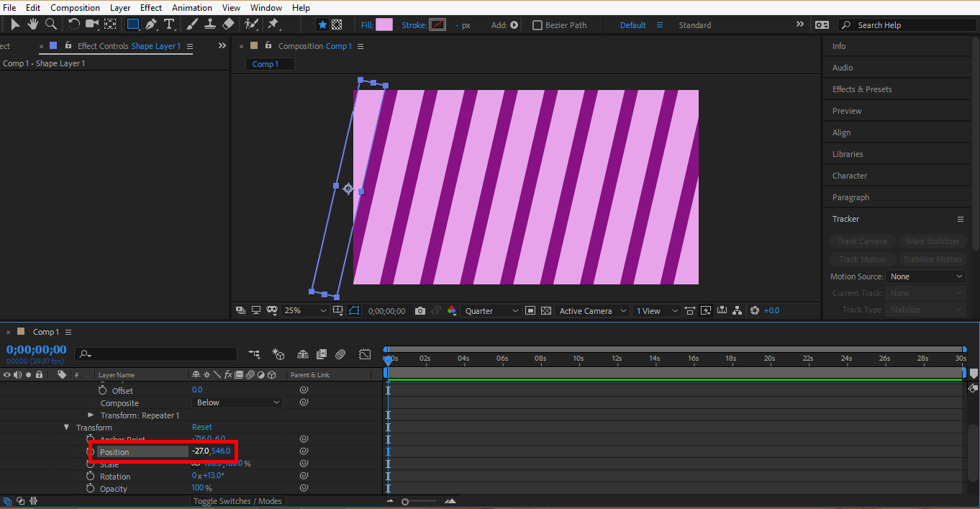Select the Eraser tool
The image size is (980, 509).
(x=228, y=24)
